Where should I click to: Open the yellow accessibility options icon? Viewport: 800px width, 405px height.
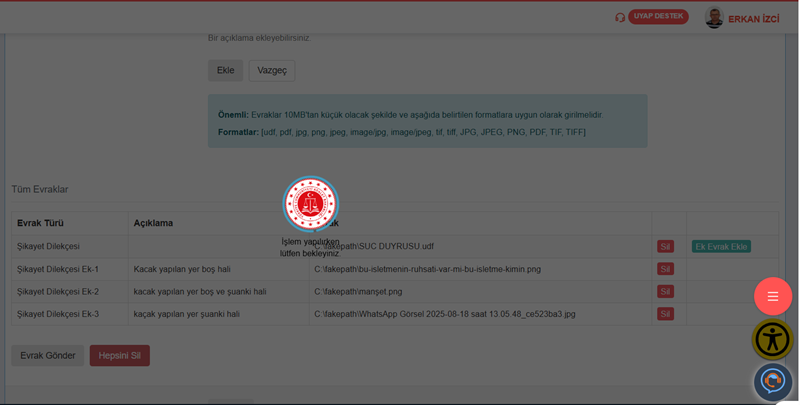pyautogui.click(x=773, y=340)
